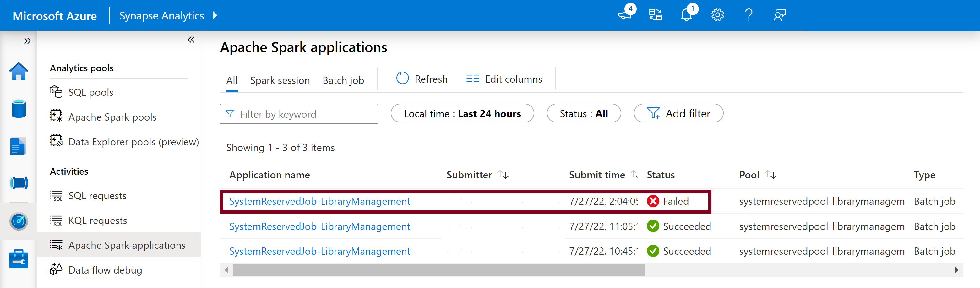Image resolution: width=980 pixels, height=288 pixels.
Task: Open the Azure settings gear
Action: 717,15
